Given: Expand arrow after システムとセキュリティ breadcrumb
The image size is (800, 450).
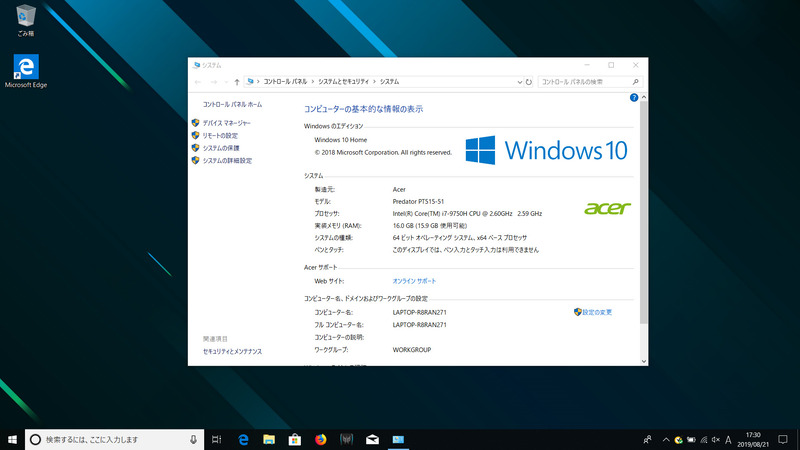Looking at the screenshot, I should tap(374, 82).
